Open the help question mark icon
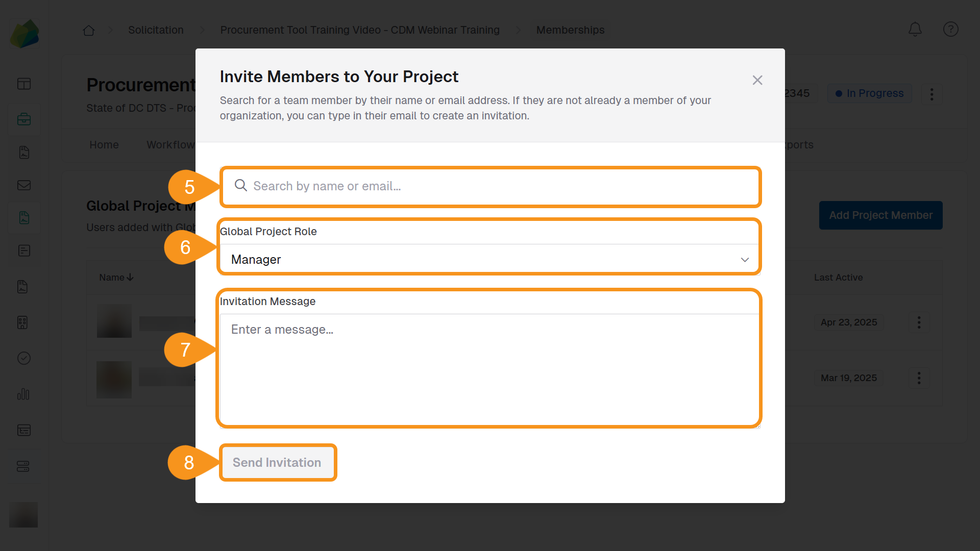This screenshot has height=551, width=980. [950, 29]
